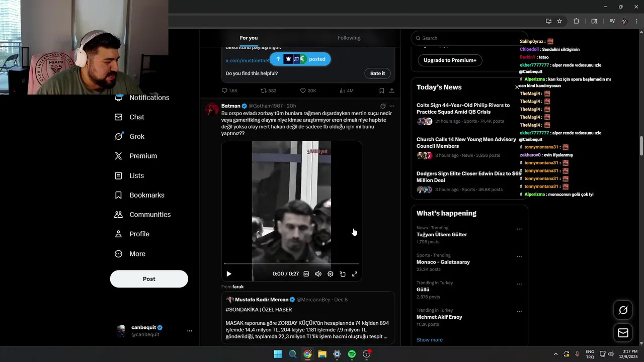Click Upgrade to Premium+ button

coord(450,60)
